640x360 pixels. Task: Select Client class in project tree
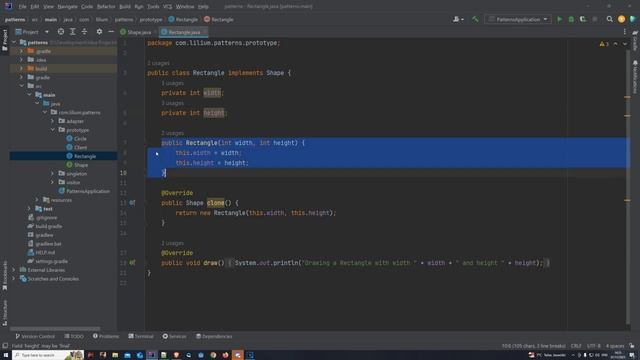coord(77,147)
